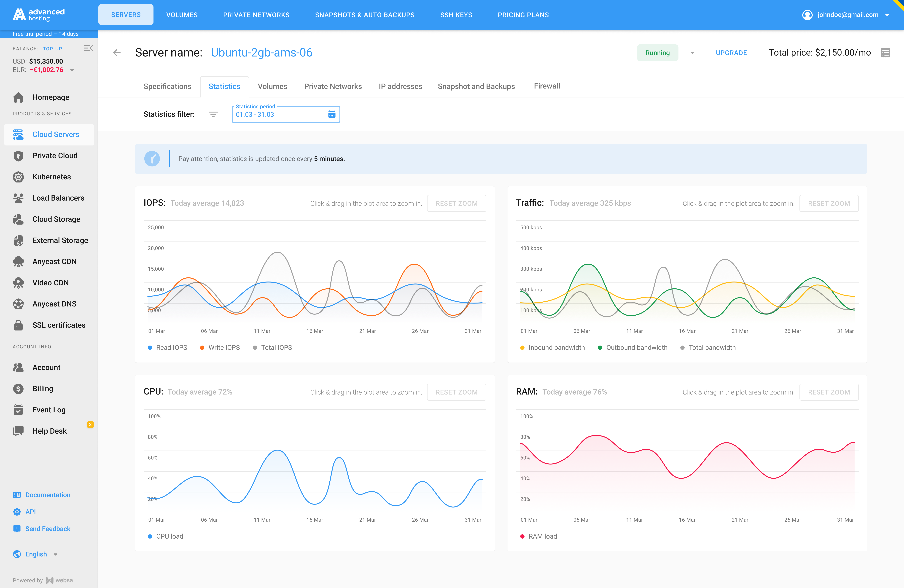Open SERVERS in top navigation
This screenshot has width=904, height=588.
(126, 15)
